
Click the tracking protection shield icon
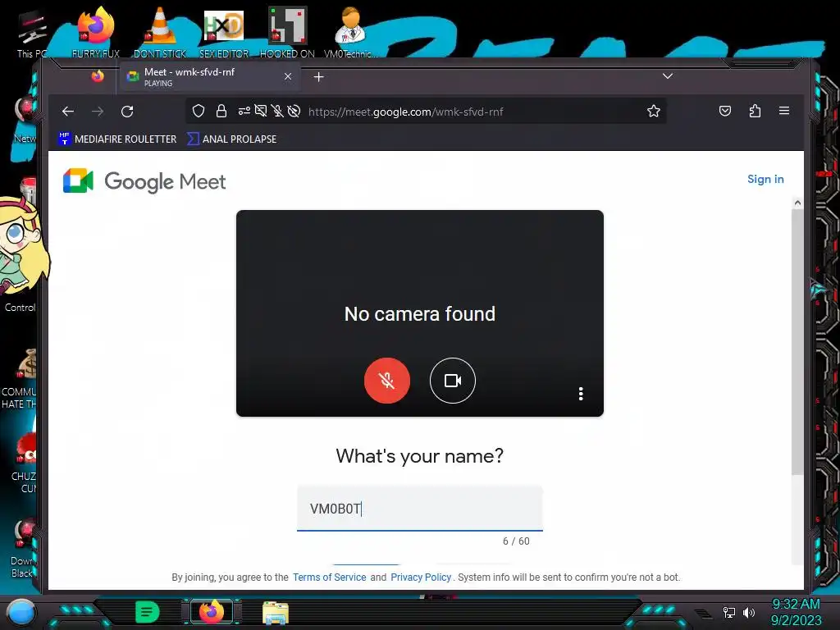click(x=199, y=111)
